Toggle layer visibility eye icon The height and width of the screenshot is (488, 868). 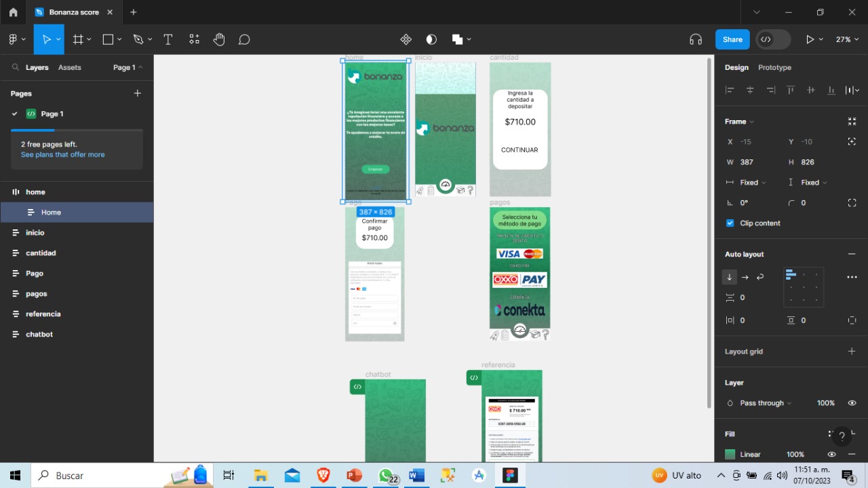click(852, 402)
